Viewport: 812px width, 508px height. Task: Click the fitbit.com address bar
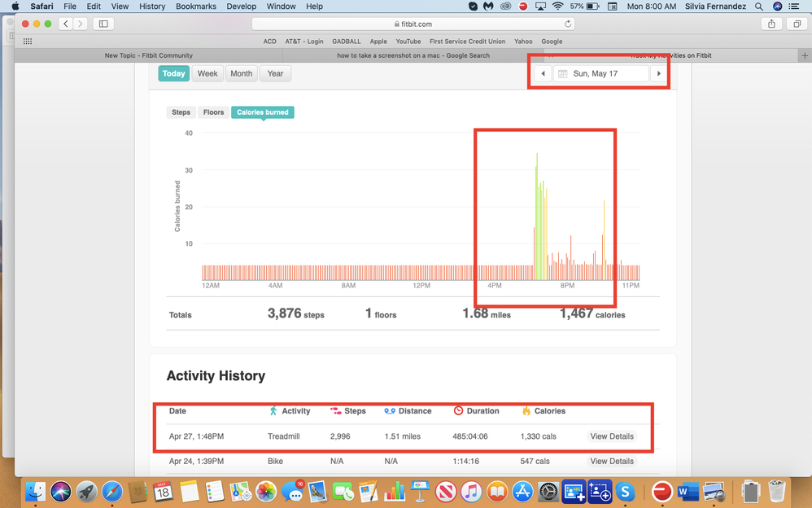[413, 24]
